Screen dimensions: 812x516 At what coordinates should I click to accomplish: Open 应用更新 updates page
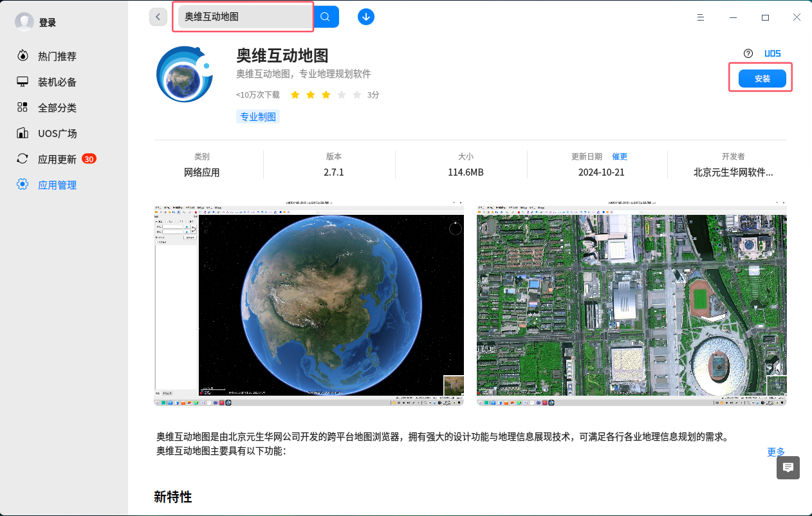[x=57, y=159]
